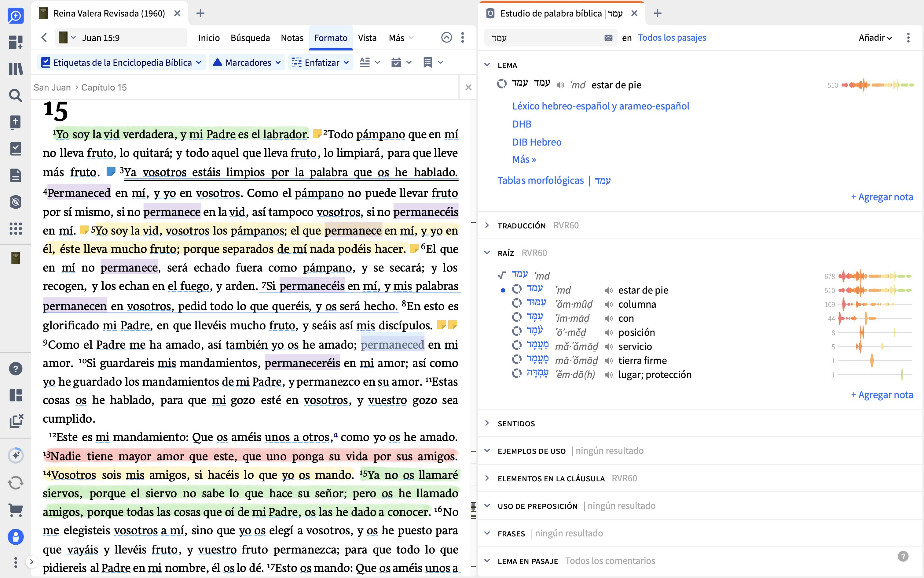924x578 pixels.
Task: Open Bible panel three-dot menu
Action: point(462,37)
